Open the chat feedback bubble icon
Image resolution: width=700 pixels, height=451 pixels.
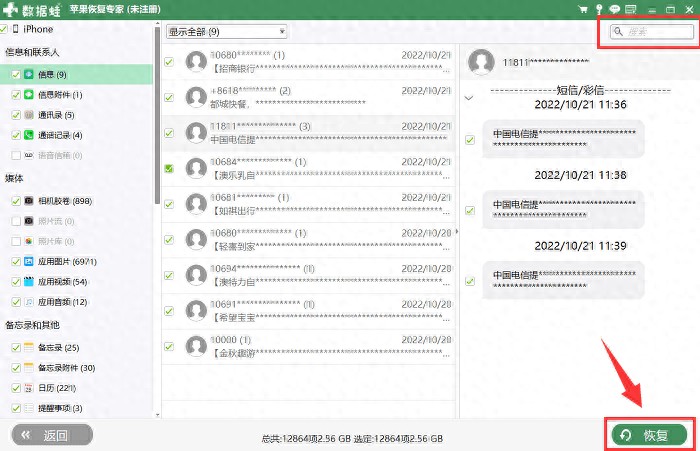click(615, 9)
